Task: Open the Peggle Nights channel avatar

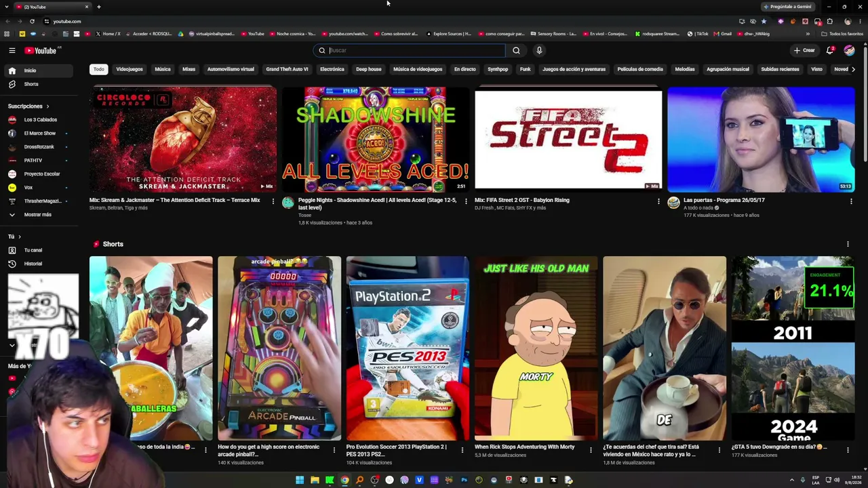Action: [288, 203]
